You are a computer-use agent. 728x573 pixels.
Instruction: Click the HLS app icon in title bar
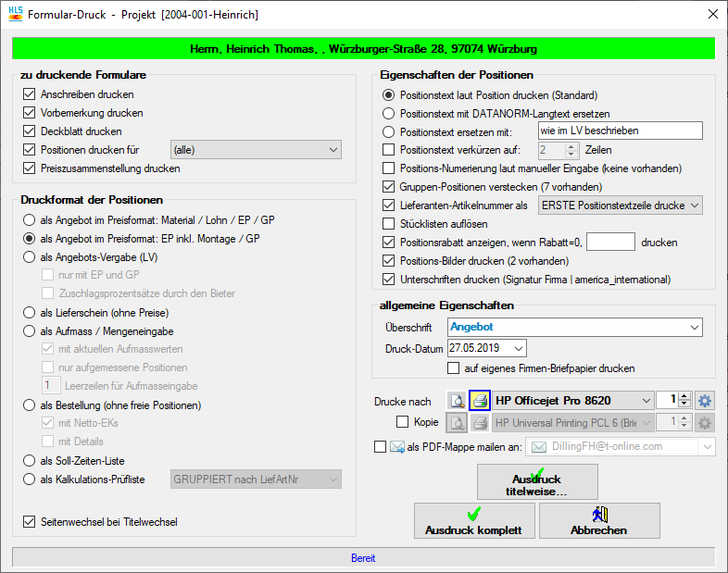point(16,15)
